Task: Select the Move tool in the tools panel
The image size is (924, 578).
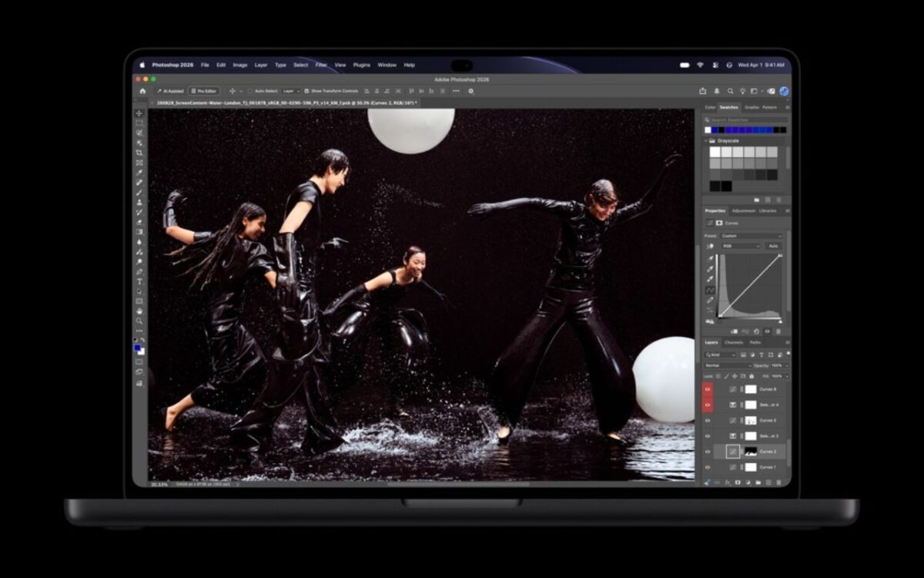Action: 139,113
